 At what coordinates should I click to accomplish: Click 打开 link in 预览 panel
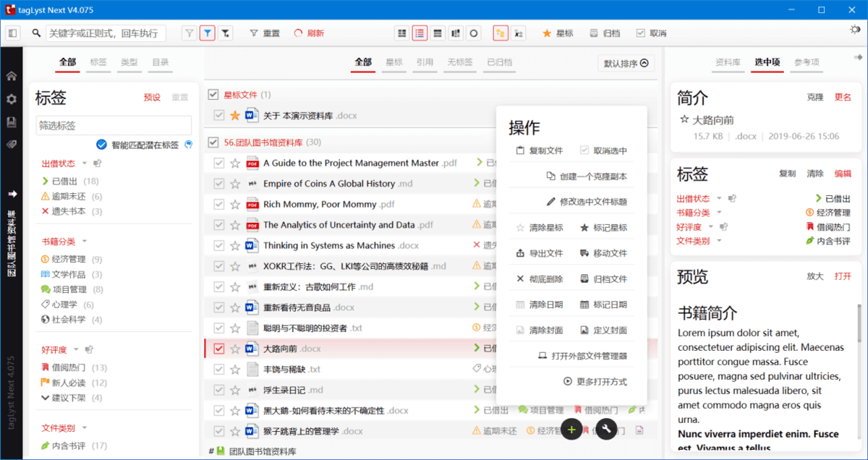[843, 276]
